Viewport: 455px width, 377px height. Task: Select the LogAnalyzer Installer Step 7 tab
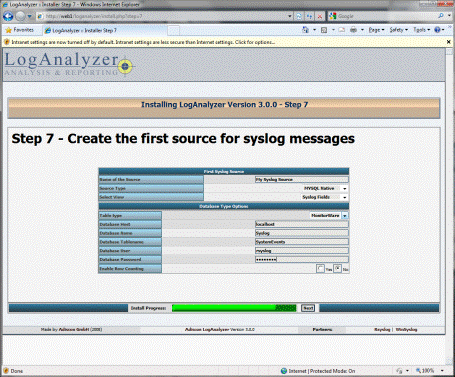pyautogui.click(x=105, y=30)
